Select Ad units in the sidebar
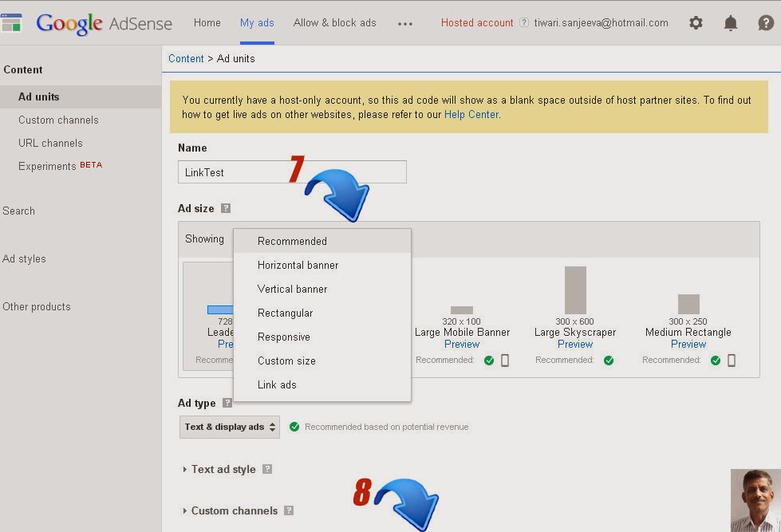Viewport: 781px width, 532px height. [81, 97]
